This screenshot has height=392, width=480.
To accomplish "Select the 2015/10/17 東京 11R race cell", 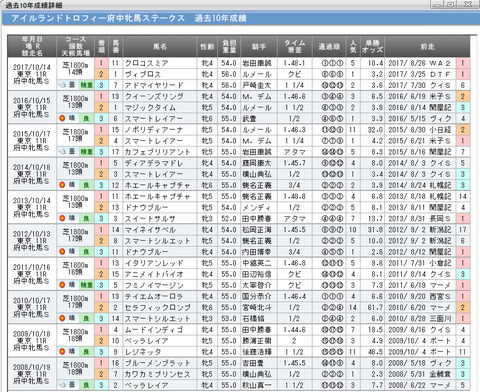I will pyautogui.click(x=32, y=141).
